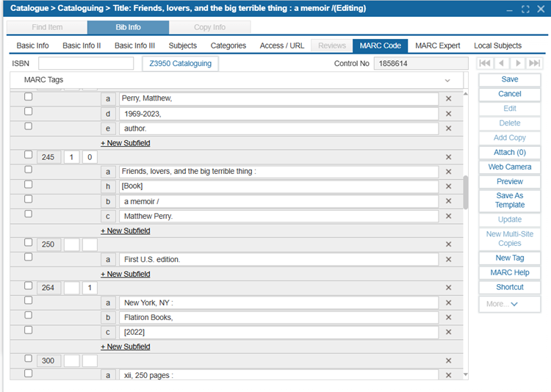
Task: Remove the '1969-2023,' subfield with X
Action: pos(448,114)
